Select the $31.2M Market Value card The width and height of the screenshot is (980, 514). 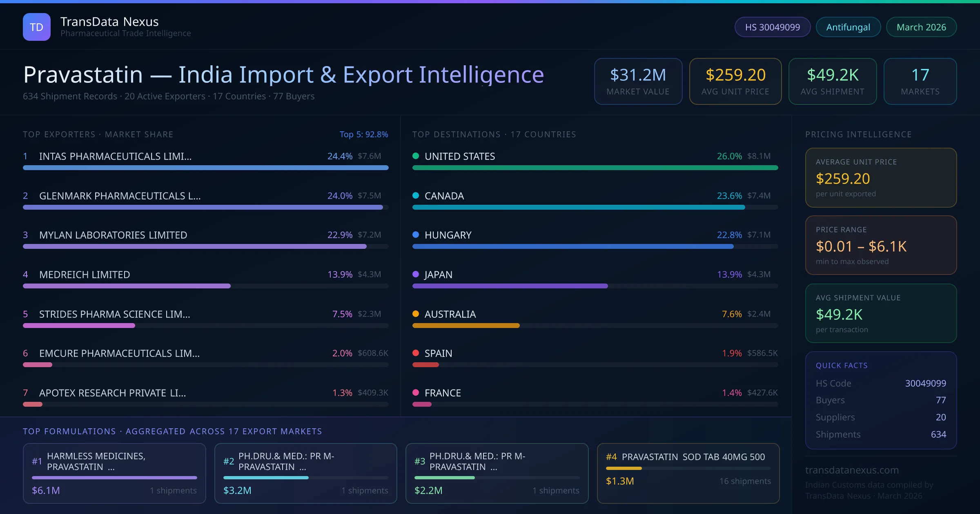[x=638, y=81]
